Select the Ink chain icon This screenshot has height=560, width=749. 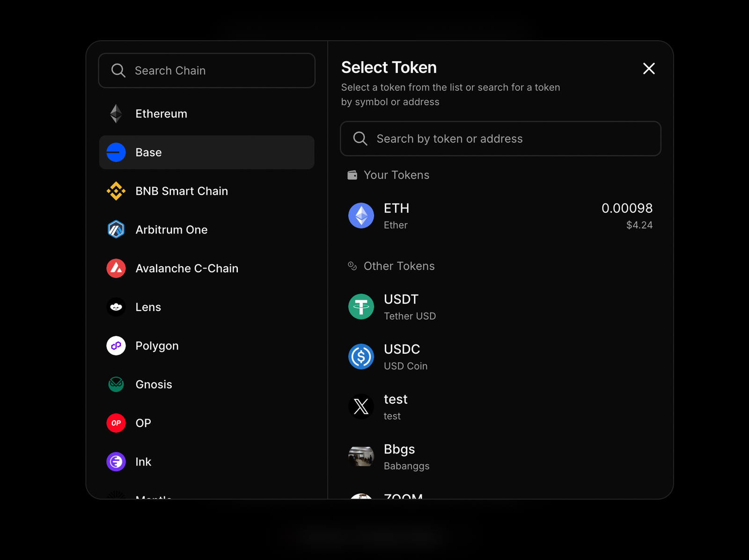pos(116,462)
